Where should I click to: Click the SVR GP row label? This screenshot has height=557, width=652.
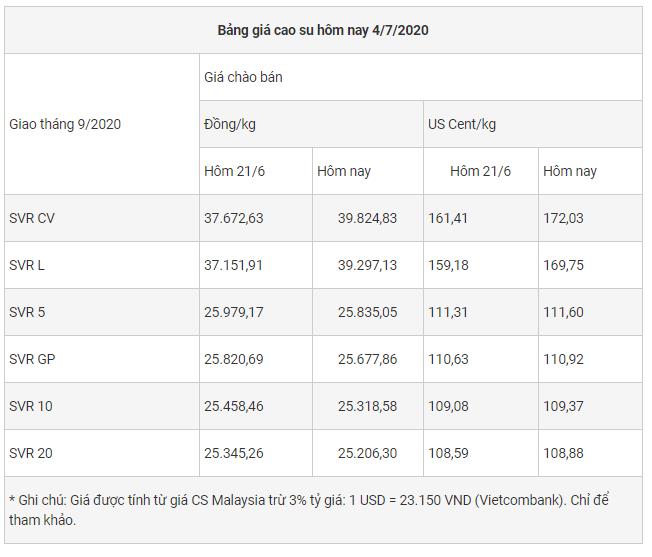point(31,359)
